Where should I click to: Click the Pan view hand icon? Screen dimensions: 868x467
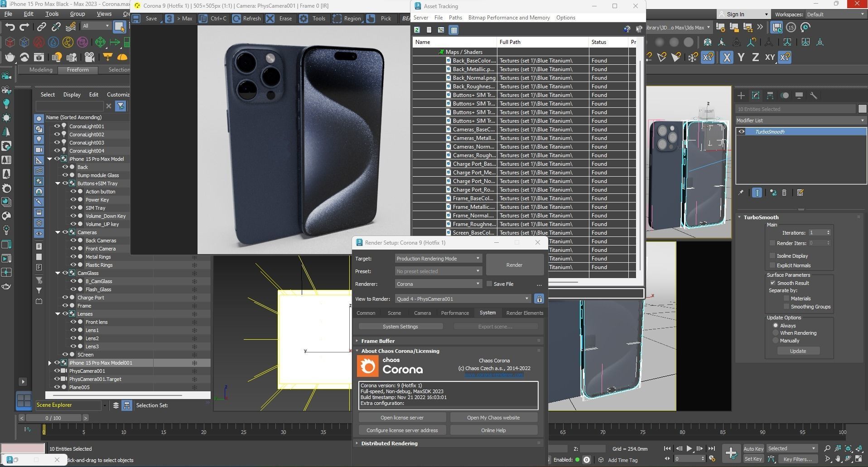(838, 459)
